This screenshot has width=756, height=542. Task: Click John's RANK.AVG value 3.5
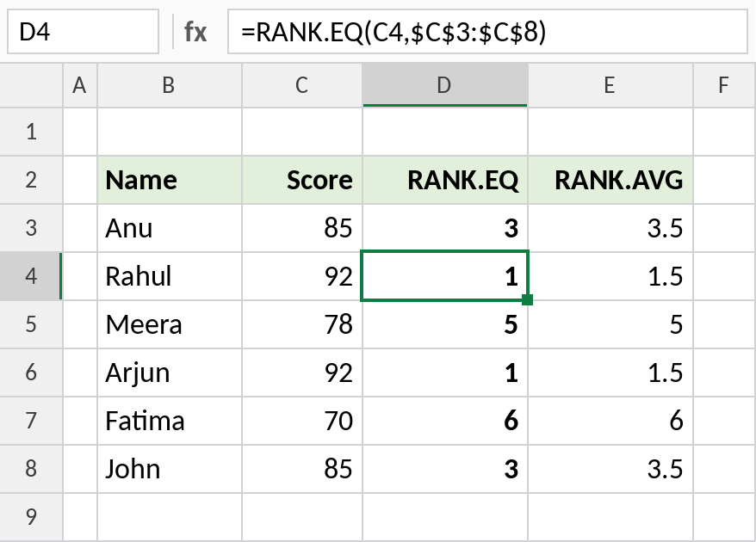click(610, 469)
